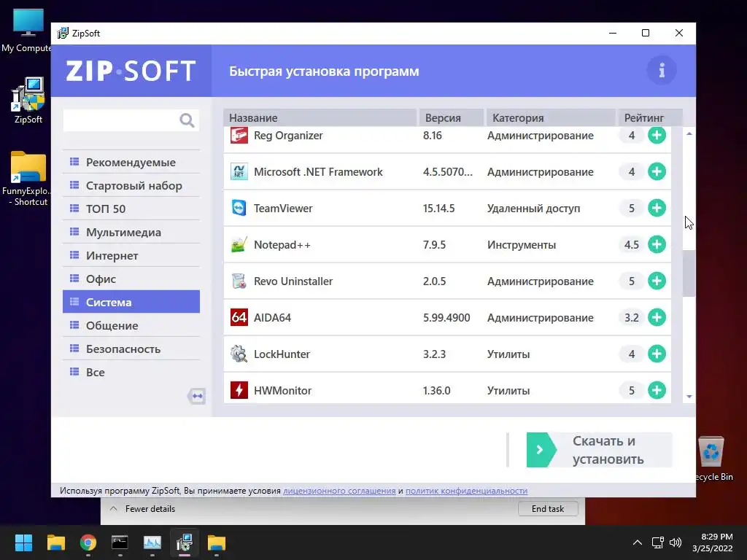This screenshot has height=560, width=747.
Task: Click the Revo Uninstaller program icon
Action: coord(239,281)
